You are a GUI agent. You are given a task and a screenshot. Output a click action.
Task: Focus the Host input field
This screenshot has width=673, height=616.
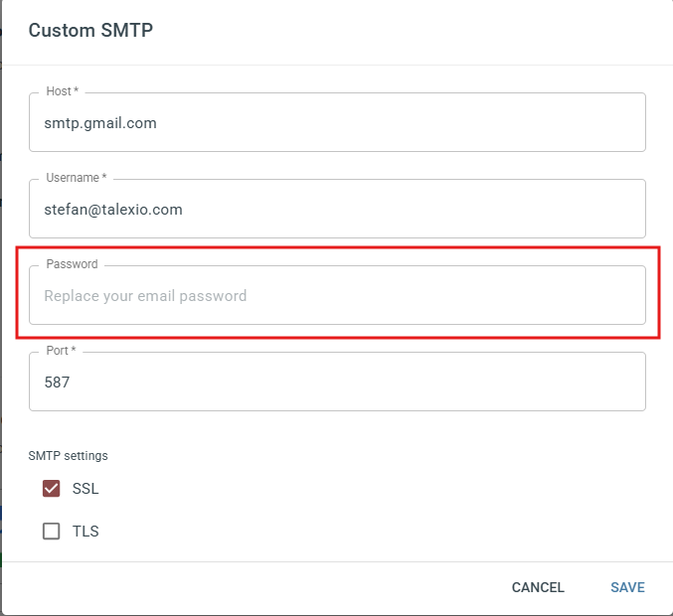point(337,122)
